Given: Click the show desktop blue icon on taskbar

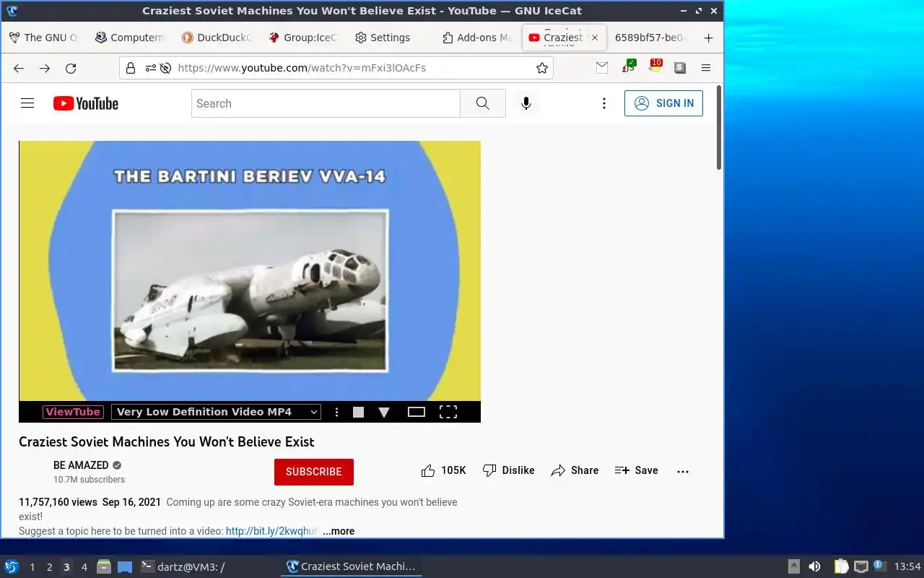Looking at the screenshot, I should [x=125, y=566].
